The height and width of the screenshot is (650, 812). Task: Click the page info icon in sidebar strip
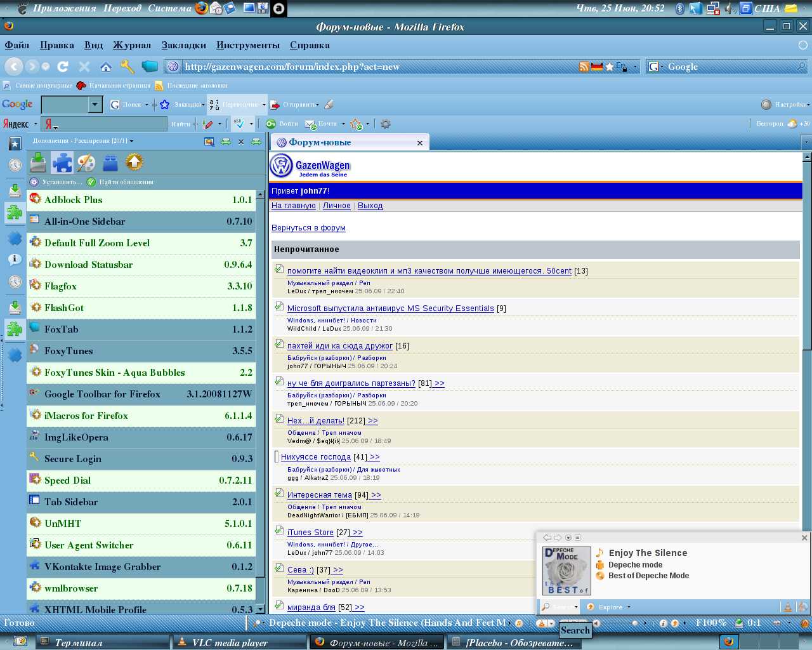click(x=15, y=260)
